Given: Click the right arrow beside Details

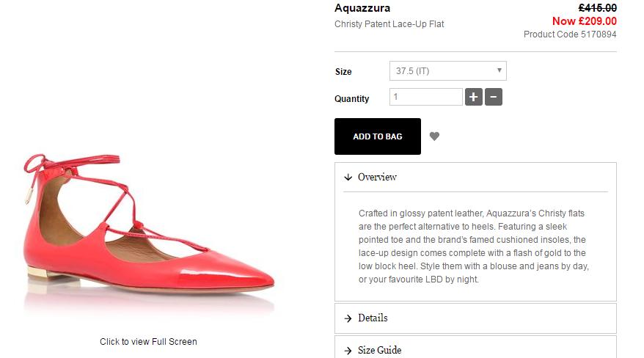Looking at the screenshot, I should point(348,318).
